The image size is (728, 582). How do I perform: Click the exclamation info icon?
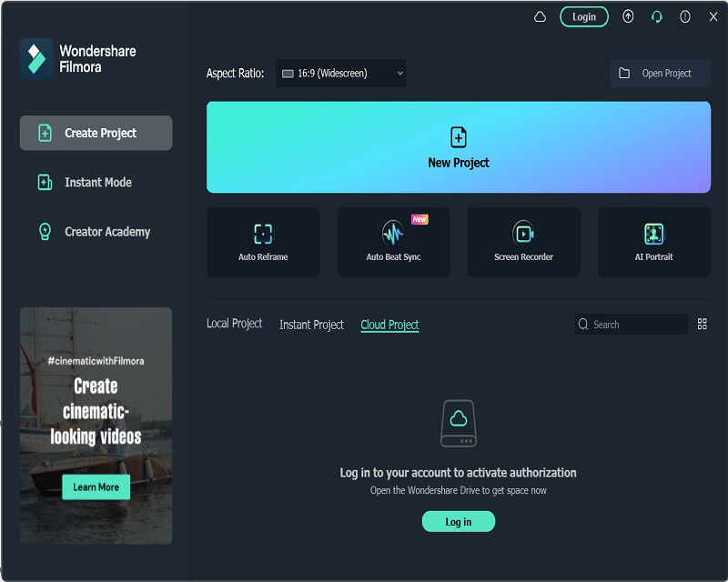click(685, 17)
